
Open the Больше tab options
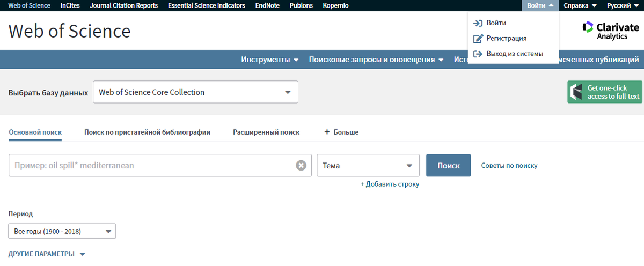coord(341,132)
